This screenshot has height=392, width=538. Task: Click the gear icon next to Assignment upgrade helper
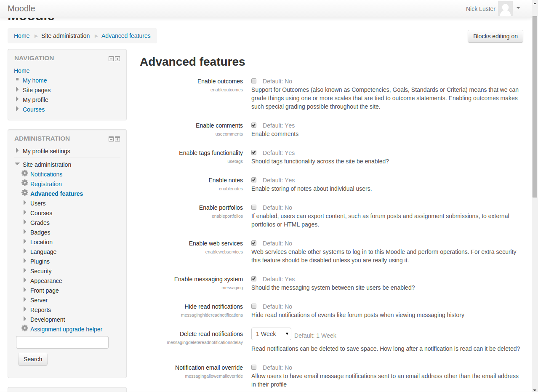25,328
